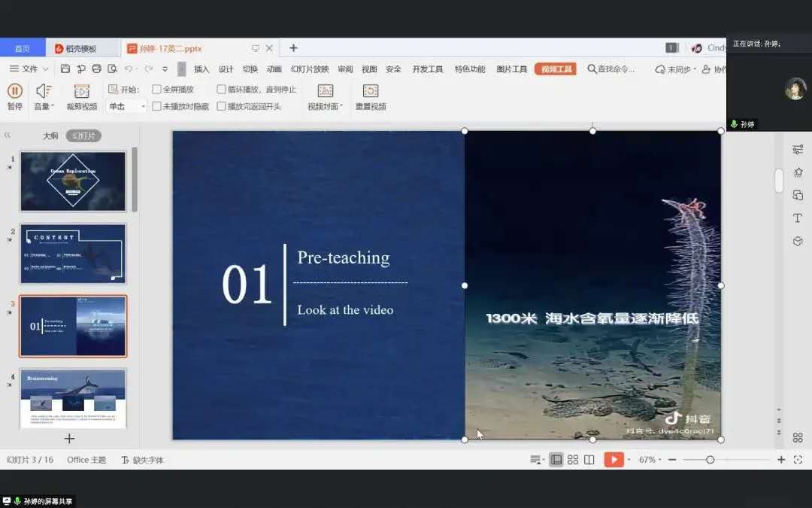This screenshot has width=812, height=508.
Task: Click the fit-to-window icon beside zoom slider
Action: [x=798, y=460]
